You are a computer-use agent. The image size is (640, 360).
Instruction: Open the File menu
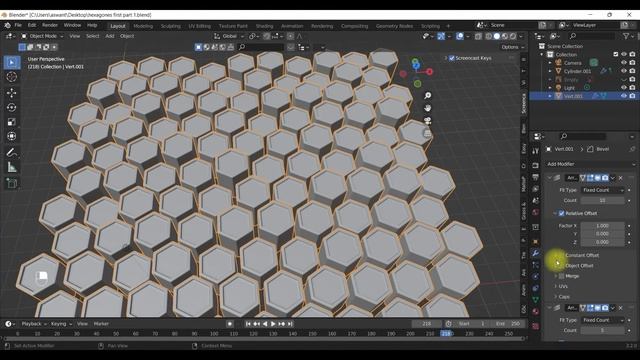[18, 25]
